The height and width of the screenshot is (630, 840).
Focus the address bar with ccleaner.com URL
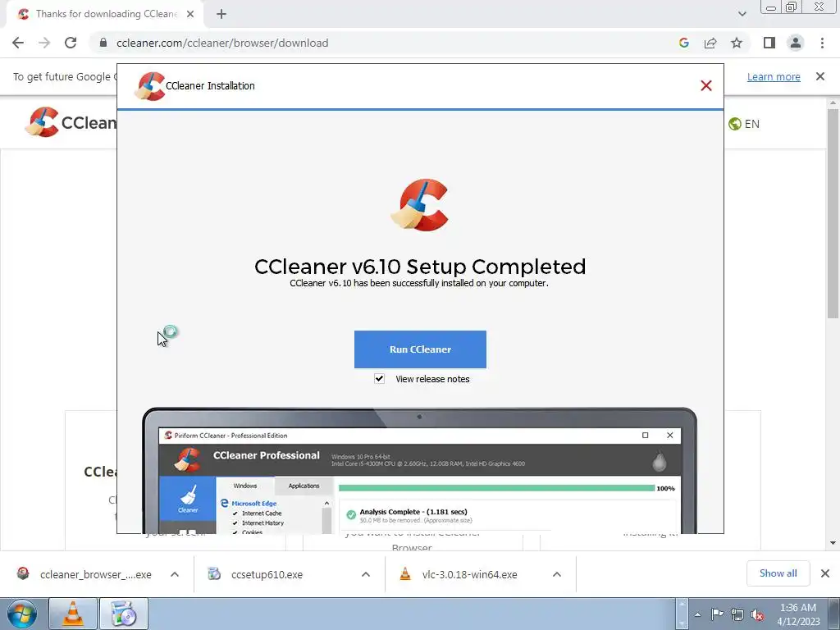(222, 43)
